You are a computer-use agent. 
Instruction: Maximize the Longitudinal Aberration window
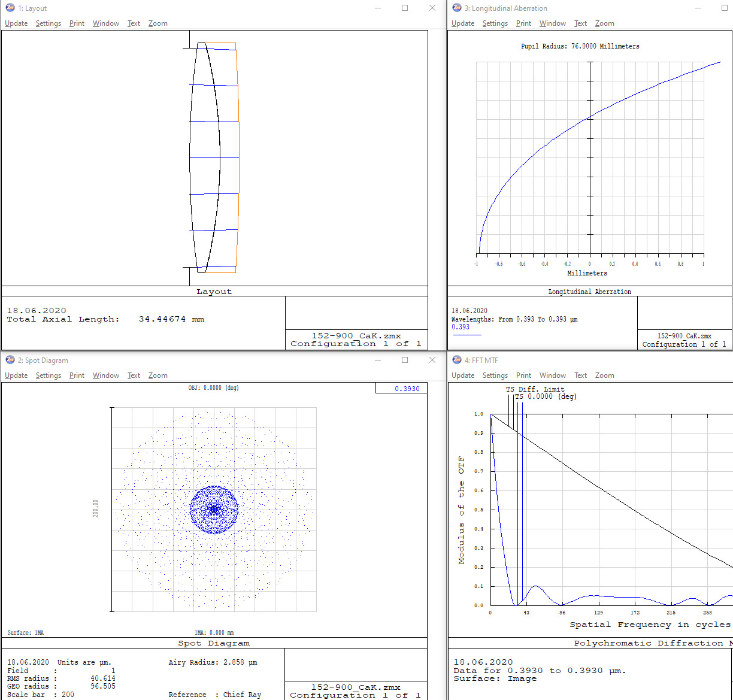pyautogui.click(x=725, y=8)
